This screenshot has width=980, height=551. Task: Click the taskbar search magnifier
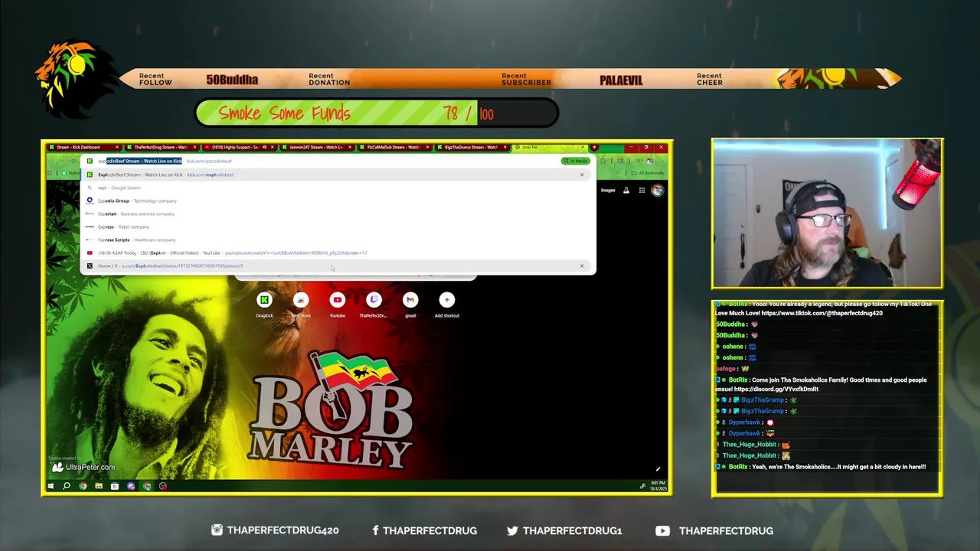point(67,486)
